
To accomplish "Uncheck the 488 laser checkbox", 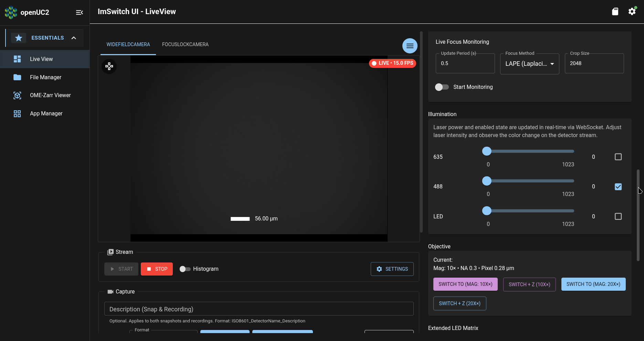I will click(618, 186).
